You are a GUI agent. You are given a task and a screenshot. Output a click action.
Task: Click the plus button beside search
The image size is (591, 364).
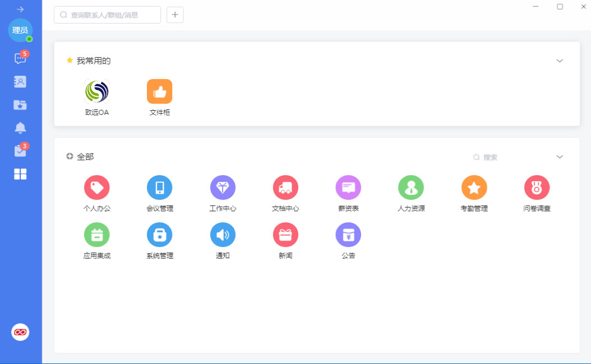tap(175, 15)
